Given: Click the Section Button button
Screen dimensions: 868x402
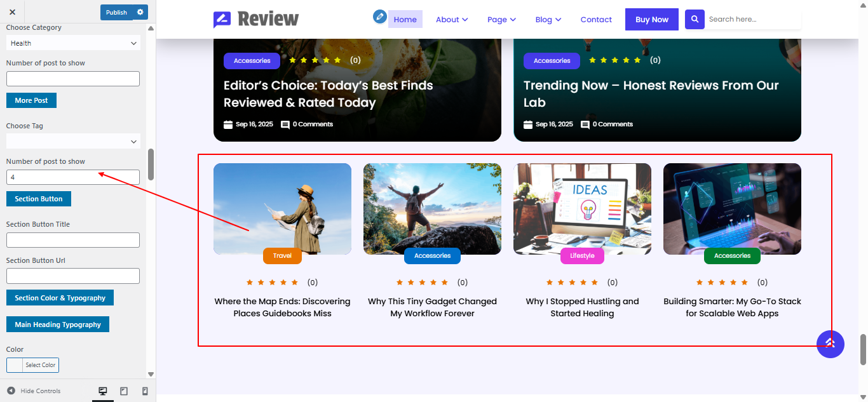Looking at the screenshot, I should [x=39, y=199].
